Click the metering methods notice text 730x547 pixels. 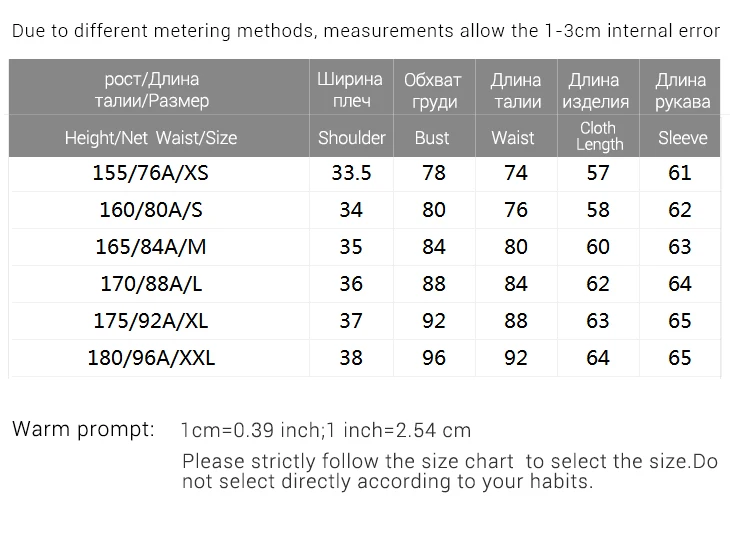tap(365, 31)
